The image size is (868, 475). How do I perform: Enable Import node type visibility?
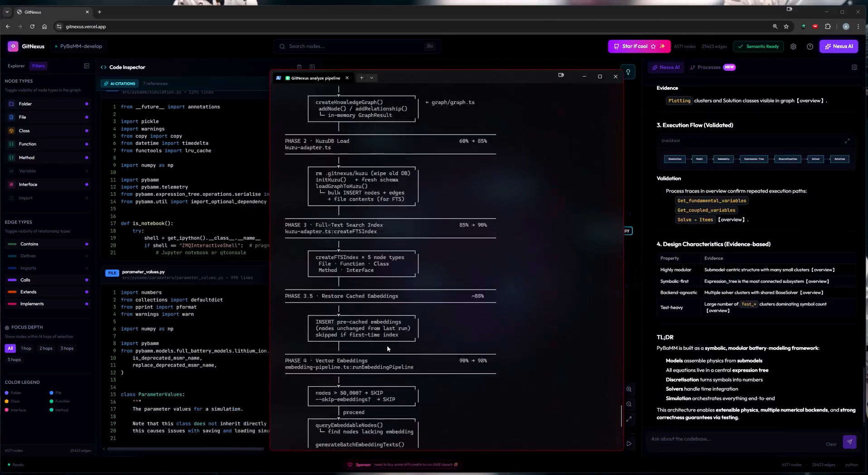(x=48, y=198)
